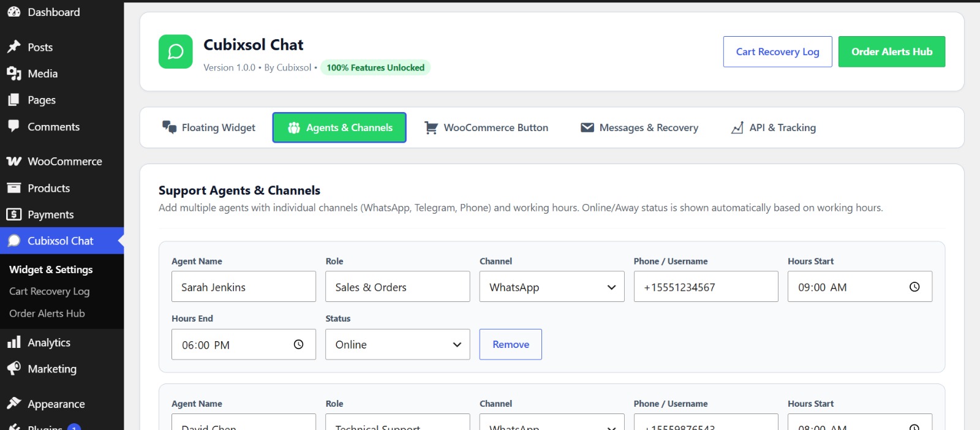Click the 100% Features Unlocked badge
Screen dimensions: 980x430
click(x=375, y=67)
